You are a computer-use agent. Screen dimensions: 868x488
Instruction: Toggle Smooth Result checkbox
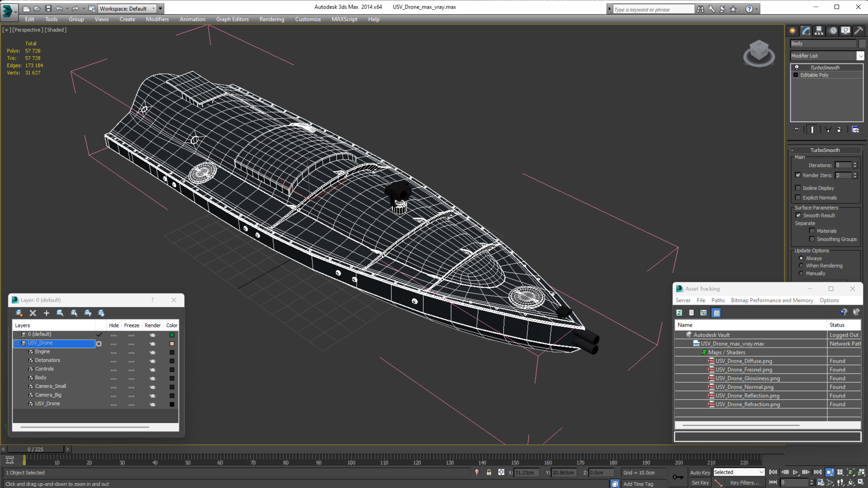[798, 215]
